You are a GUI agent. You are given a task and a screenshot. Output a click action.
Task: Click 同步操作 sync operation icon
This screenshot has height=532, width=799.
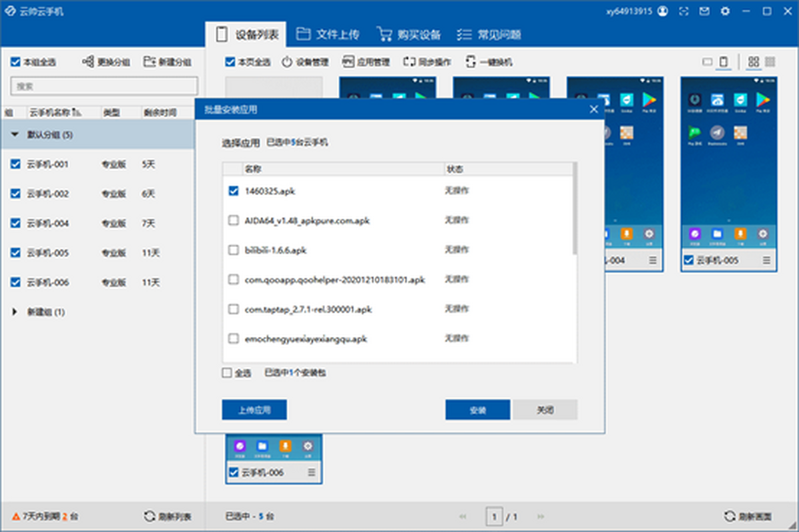[x=409, y=62]
